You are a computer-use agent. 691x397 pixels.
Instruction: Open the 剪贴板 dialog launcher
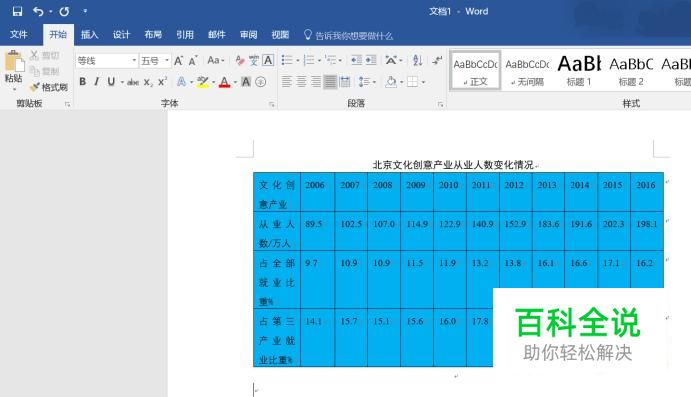pyautogui.click(x=67, y=104)
